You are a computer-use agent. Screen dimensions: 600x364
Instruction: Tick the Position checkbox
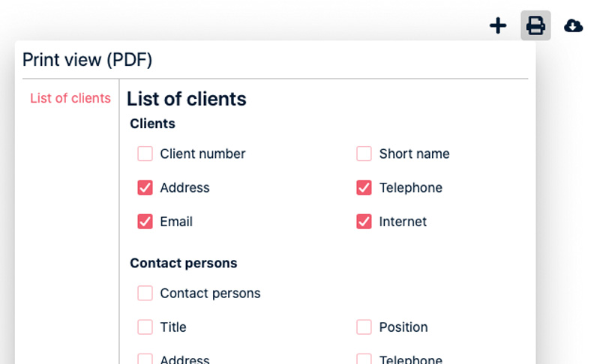pos(364,327)
